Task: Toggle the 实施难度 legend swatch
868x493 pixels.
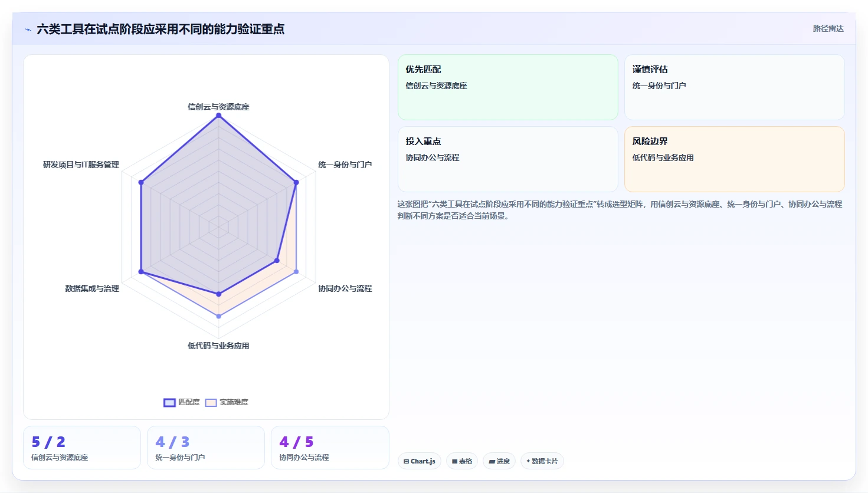Action: [211, 402]
